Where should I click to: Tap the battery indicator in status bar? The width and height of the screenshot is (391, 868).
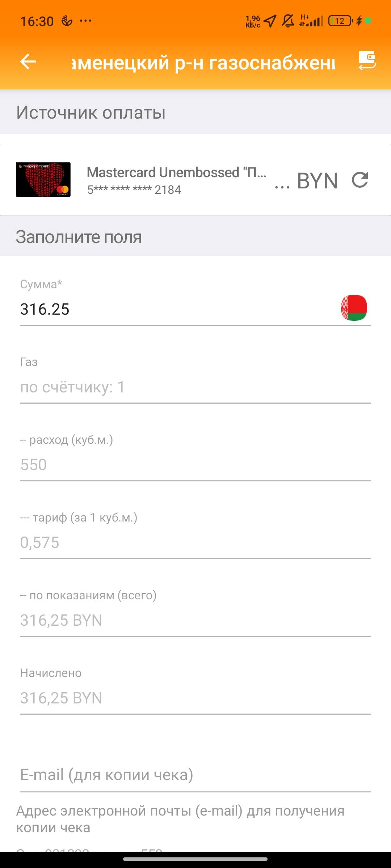click(x=340, y=21)
